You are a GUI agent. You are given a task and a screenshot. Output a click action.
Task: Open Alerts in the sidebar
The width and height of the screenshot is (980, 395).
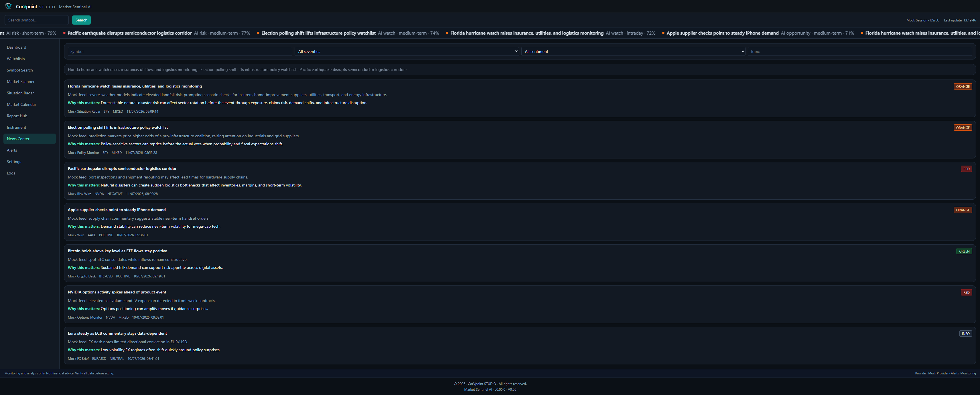tap(30, 150)
